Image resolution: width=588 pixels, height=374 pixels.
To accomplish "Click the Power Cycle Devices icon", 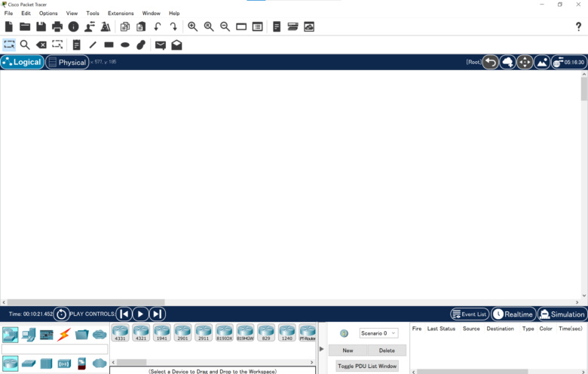I will [x=62, y=314].
